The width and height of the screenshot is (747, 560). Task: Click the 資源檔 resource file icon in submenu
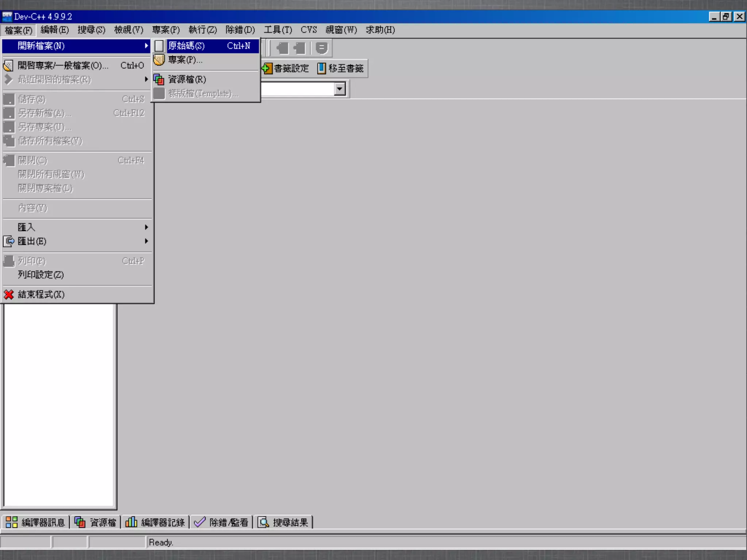159,79
